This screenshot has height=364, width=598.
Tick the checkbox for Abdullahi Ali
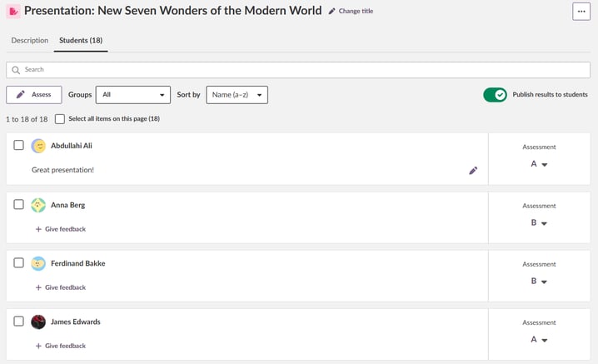[x=18, y=145]
